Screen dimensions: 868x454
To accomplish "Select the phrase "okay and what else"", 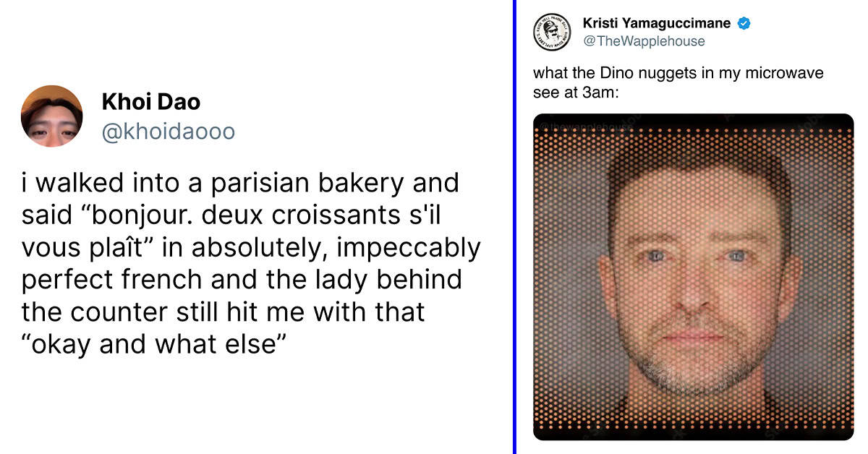I will [x=150, y=345].
